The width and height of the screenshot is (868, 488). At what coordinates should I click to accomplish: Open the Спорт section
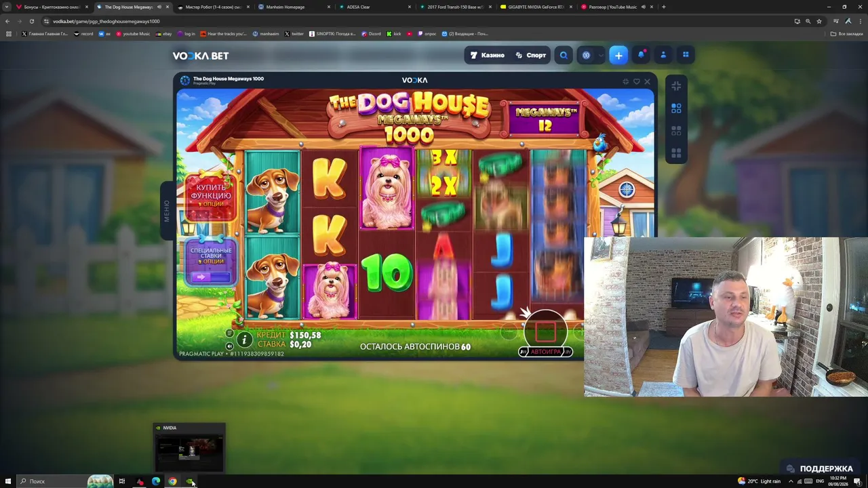[530, 56]
